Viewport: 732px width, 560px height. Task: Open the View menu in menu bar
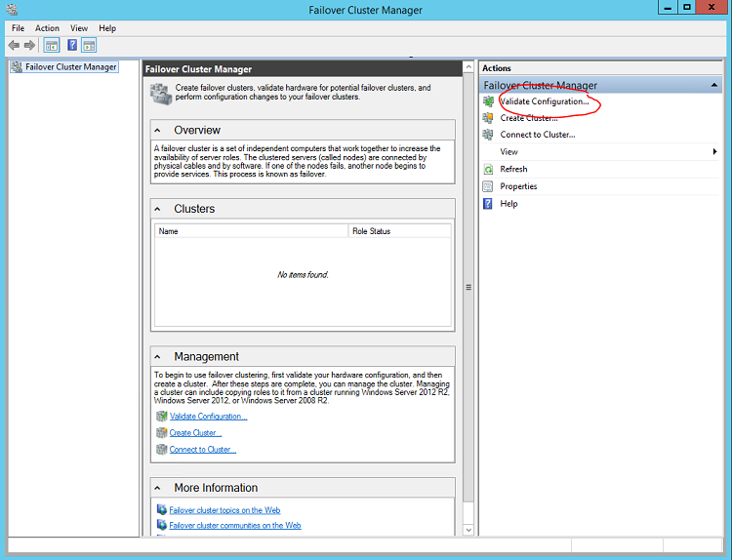pyautogui.click(x=79, y=28)
